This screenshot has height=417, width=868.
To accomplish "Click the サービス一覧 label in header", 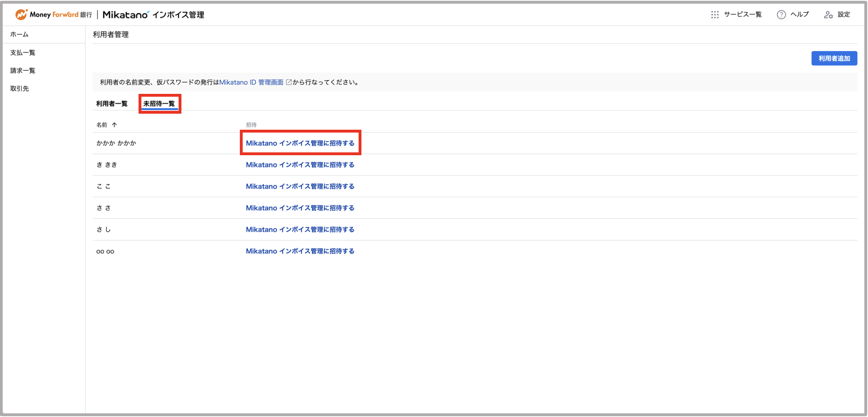I will 743,15.
